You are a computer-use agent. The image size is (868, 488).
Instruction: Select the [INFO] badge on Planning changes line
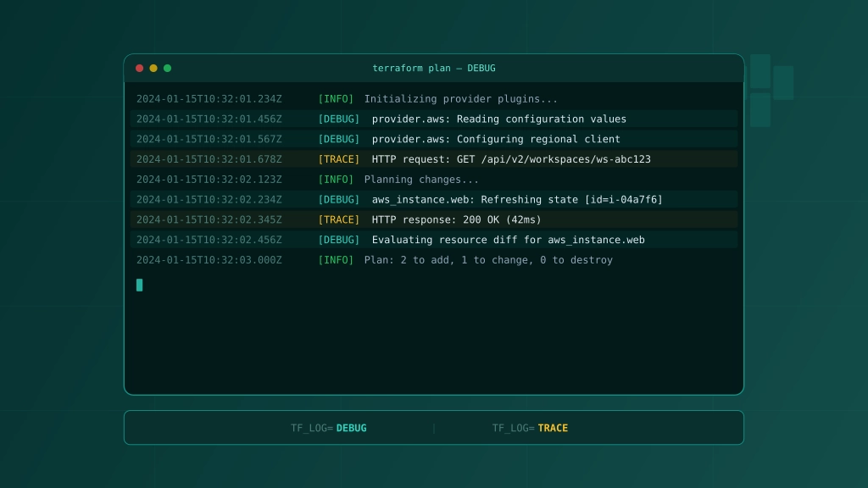336,179
